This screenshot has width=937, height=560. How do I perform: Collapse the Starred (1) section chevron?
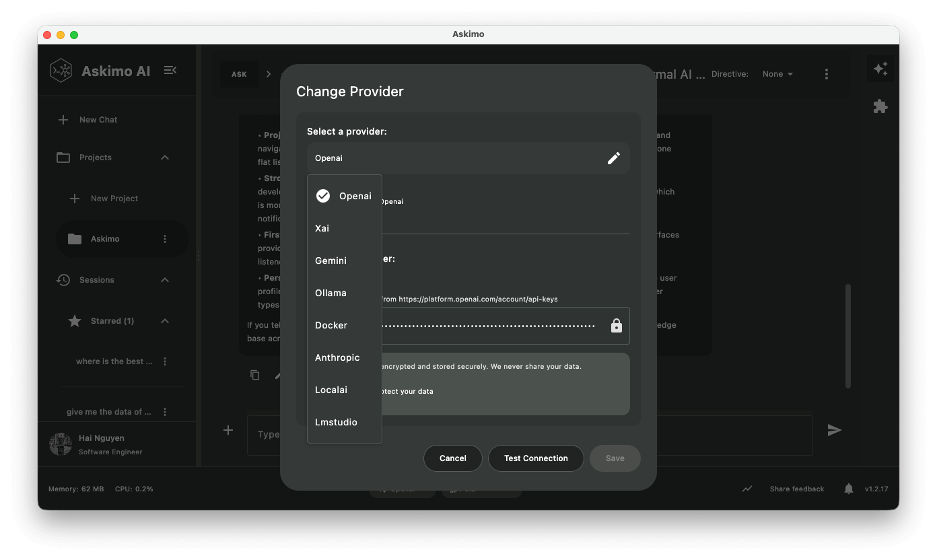tap(165, 321)
